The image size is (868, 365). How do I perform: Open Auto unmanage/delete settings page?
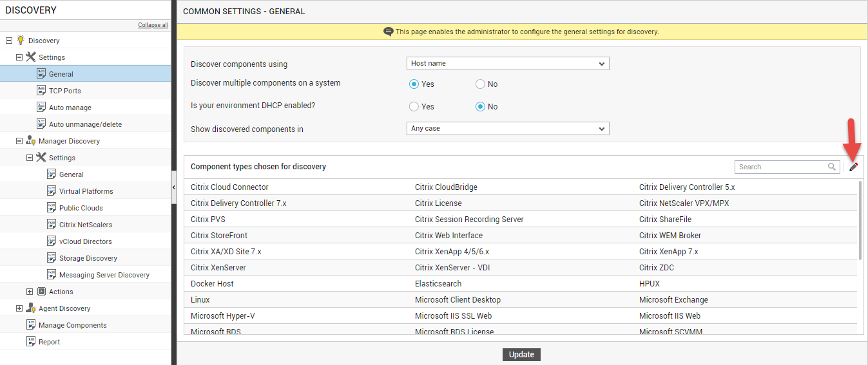[85, 124]
